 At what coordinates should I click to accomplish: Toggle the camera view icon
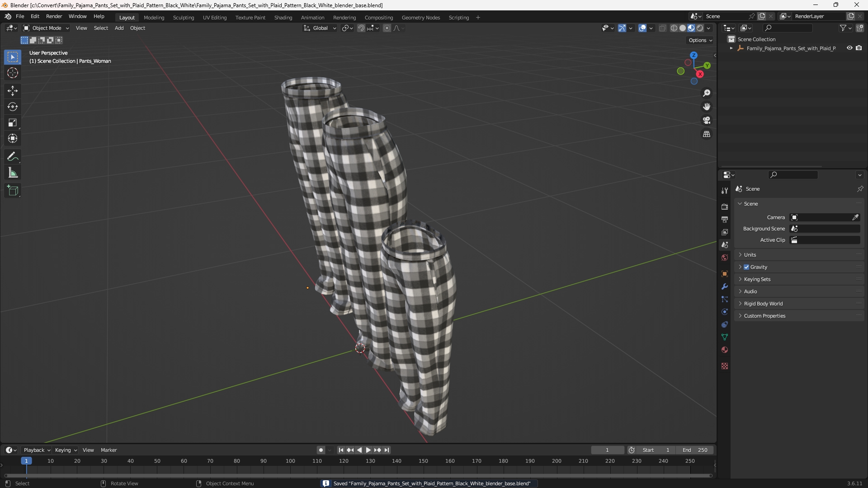[707, 121]
